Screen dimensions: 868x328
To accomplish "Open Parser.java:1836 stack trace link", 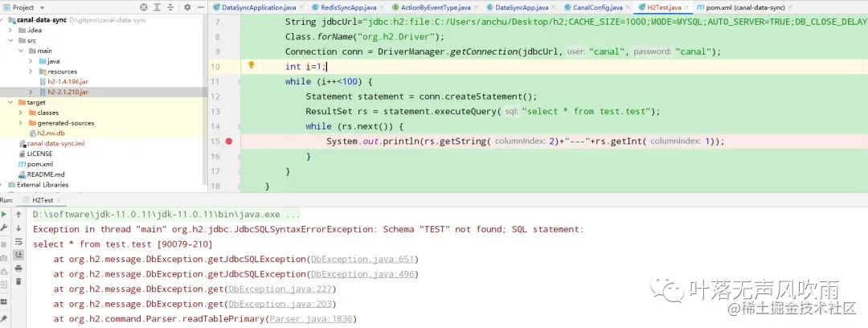I will click(x=311, y=319).
